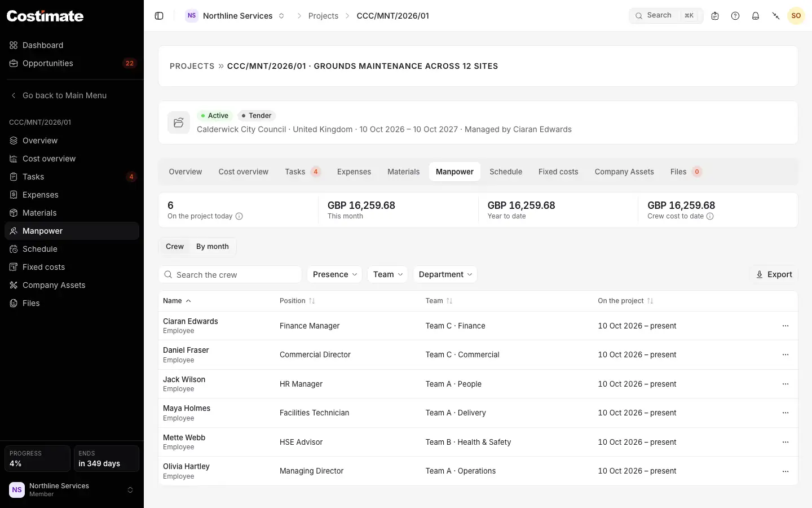Open Dashboard in the sidebar
Screen dimensions: 812x508
coord(72,45)
